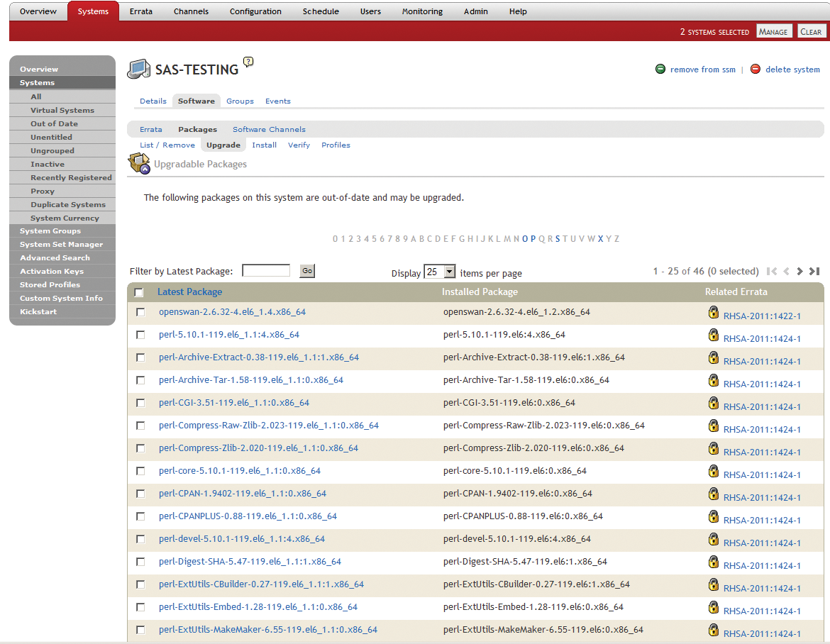This screenshot has width=830, height=644.
Task: Check the perl-CGI-3.51-119 package row
Action: coord(140,403)
